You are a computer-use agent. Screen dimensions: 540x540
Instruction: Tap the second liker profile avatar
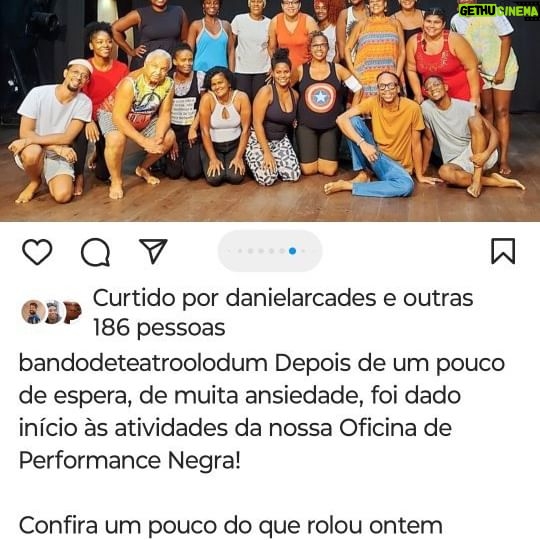pyautogui.click(x=53, y=312)
